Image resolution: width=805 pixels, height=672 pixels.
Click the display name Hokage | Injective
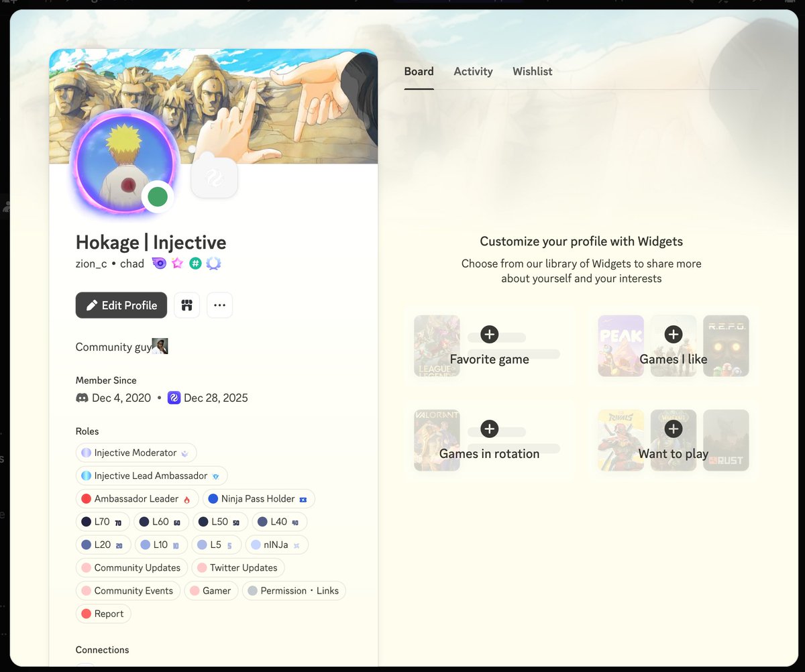pyautogui.click(x=151, y=242)
